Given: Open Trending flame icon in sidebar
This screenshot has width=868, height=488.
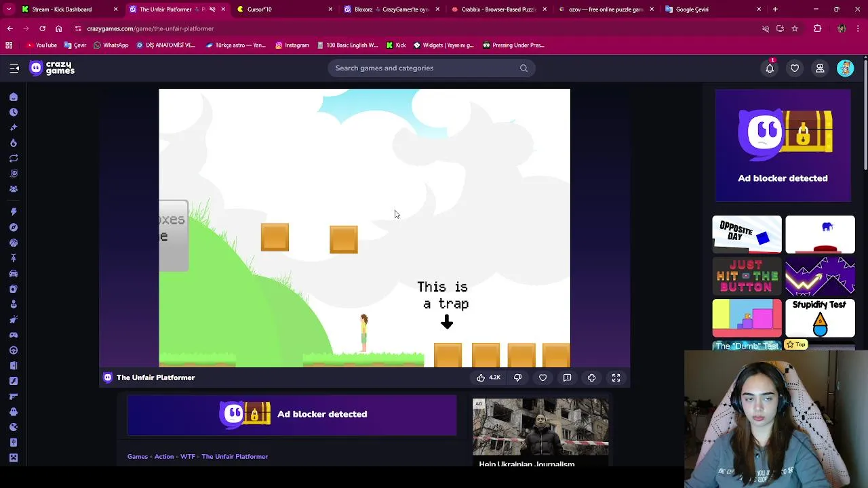Looking at the screenshot, I should point(14,143).
